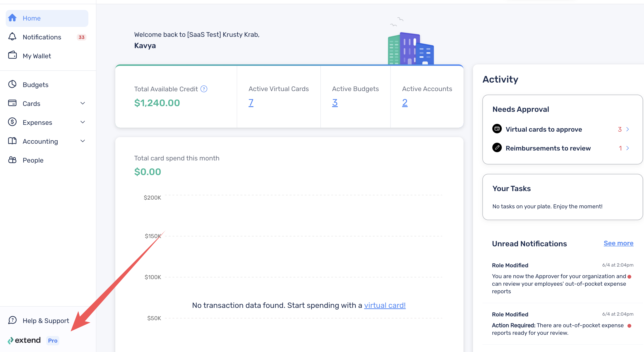Click the $200K chart axis label
This screenshot has width=644, height=352.
(152, 197)
